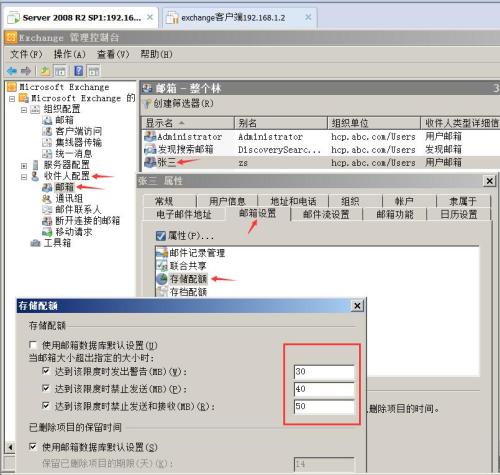The image size is (500, 475).
Task: Sort by 别名 column header
Action: click(x=281, y=123)
